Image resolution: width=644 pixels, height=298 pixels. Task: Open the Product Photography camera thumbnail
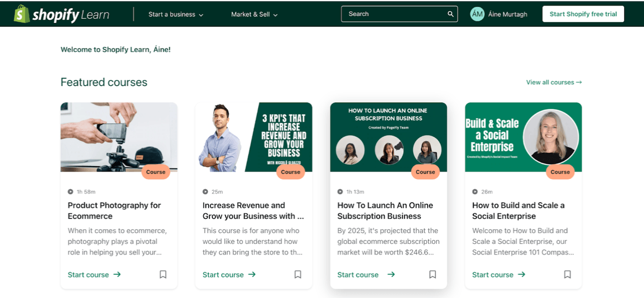(119, 137)
